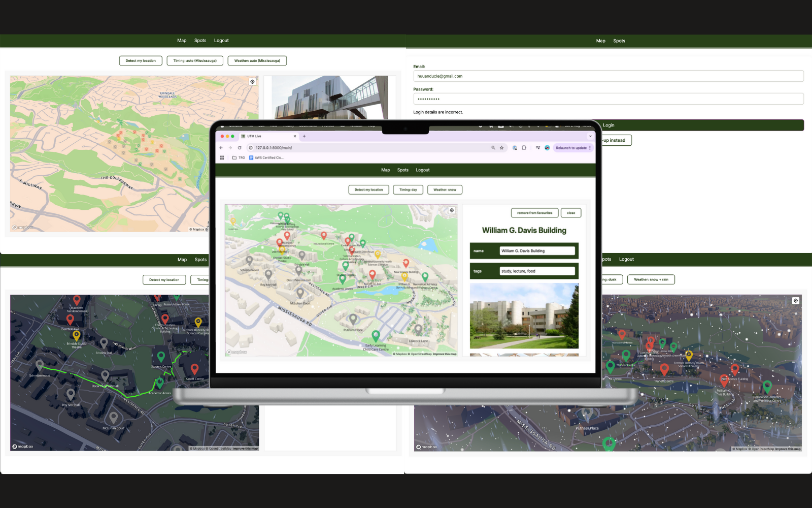Select Erindale Studio Theatre yellow pin on dark map
Viewport: 812px width, 508px height.
[77, 336]
